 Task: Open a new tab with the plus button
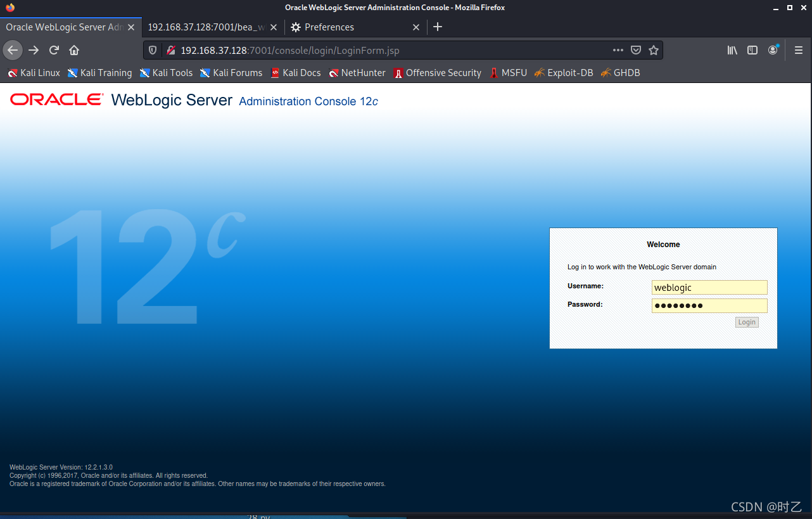[438, 27]
